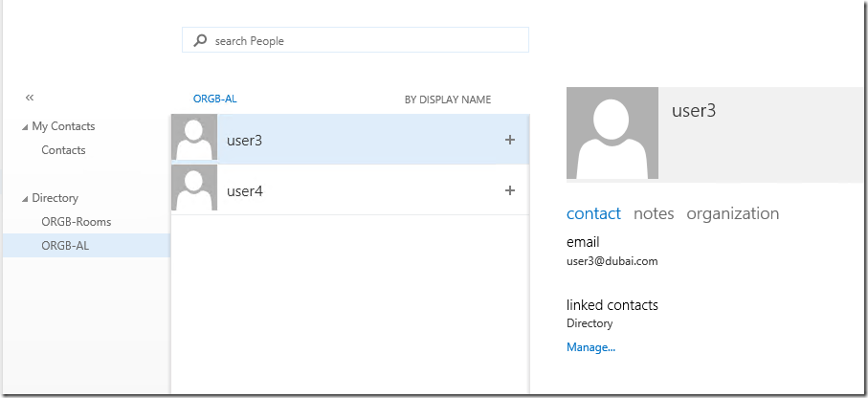Select the contact tab

[593, 213]
